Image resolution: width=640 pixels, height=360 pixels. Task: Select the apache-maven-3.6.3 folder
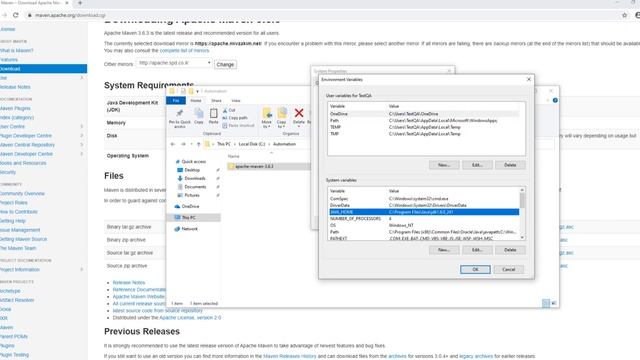coord(268,167)
